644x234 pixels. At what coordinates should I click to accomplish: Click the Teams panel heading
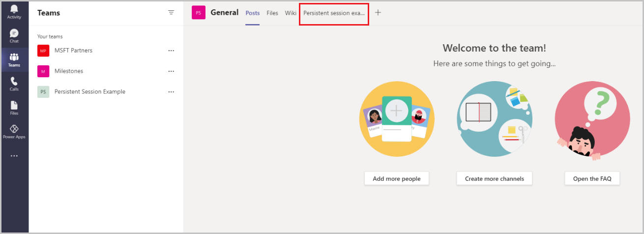(x=49, y=13)
